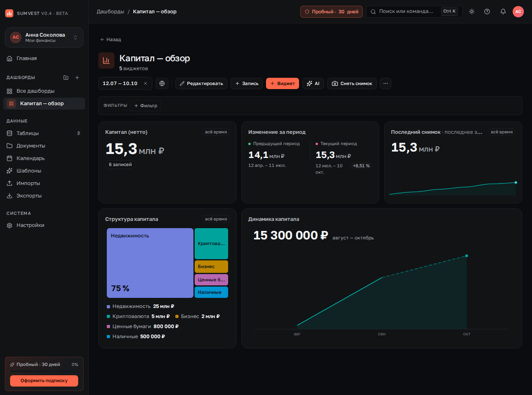Click the Пробный · 30 дней badge in top bar
This screenshot has height=395, width=532.
pos(331,12)
